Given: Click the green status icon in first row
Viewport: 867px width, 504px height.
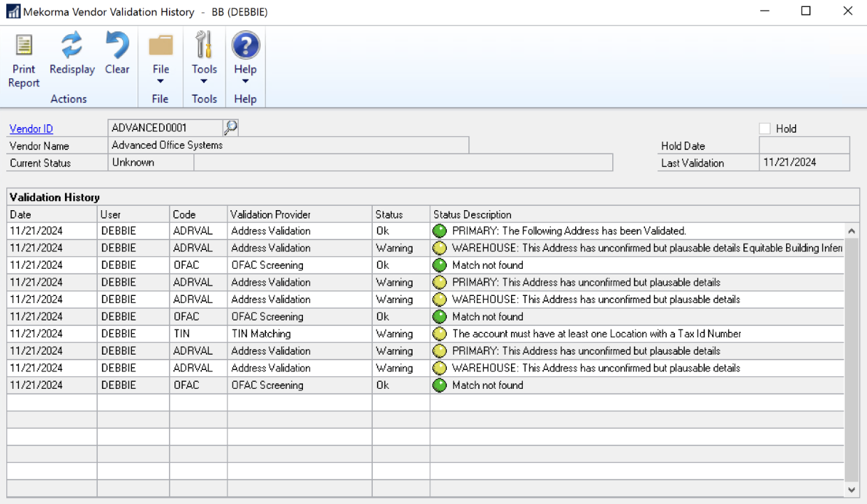Looking at the screenshot, I should pos(440,231).
